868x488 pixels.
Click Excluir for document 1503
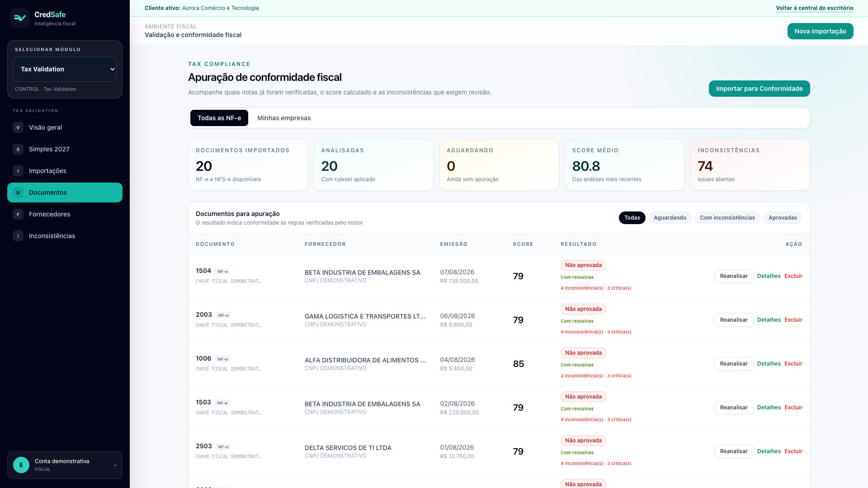[x=793, y=408]
